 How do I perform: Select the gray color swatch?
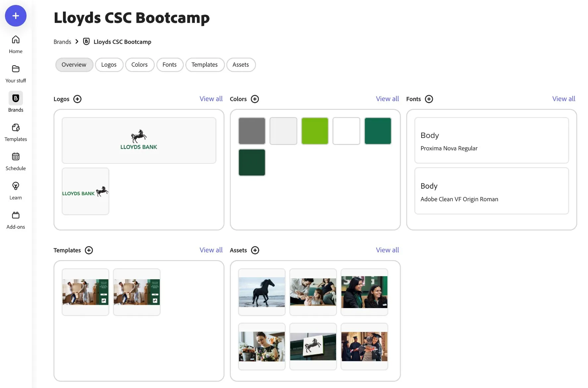pos(252,131)
